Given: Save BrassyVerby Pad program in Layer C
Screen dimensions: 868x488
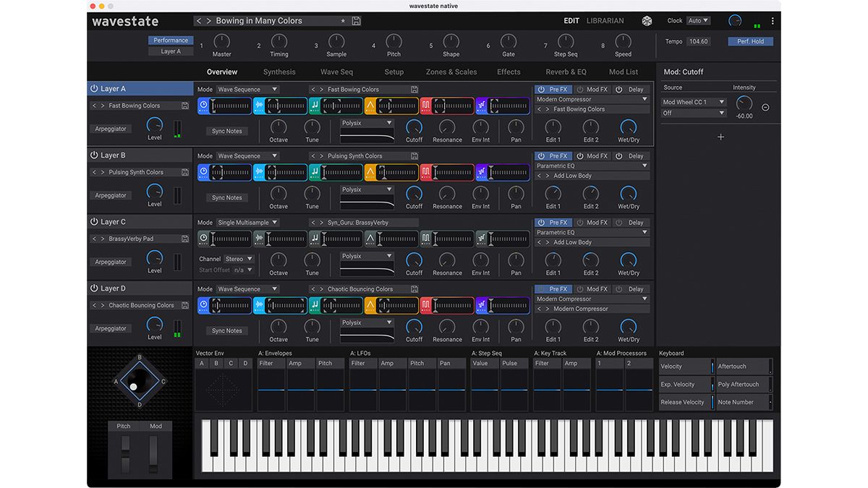Looking at the screenshot, I should coord(185,239).
